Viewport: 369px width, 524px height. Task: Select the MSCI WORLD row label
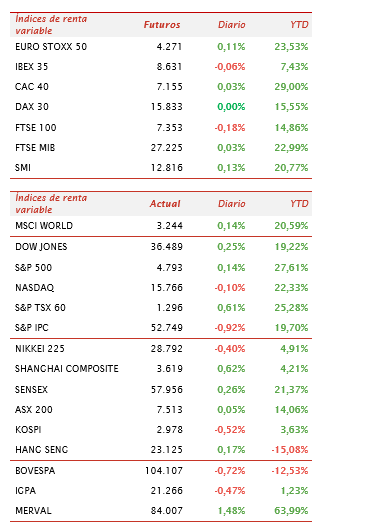click(x=44, y=226)
